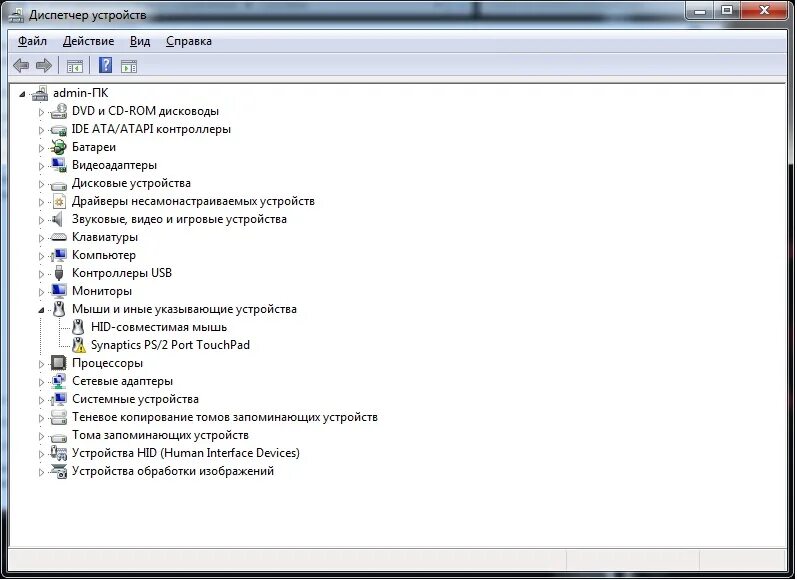This screenshot has height=580, width=797.
Task: Click the Synaptics TouchPad warning icon
Action: tap(78, 345)
